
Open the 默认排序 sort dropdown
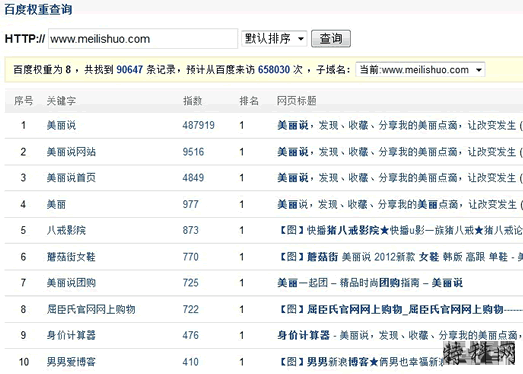coord(274,38)
